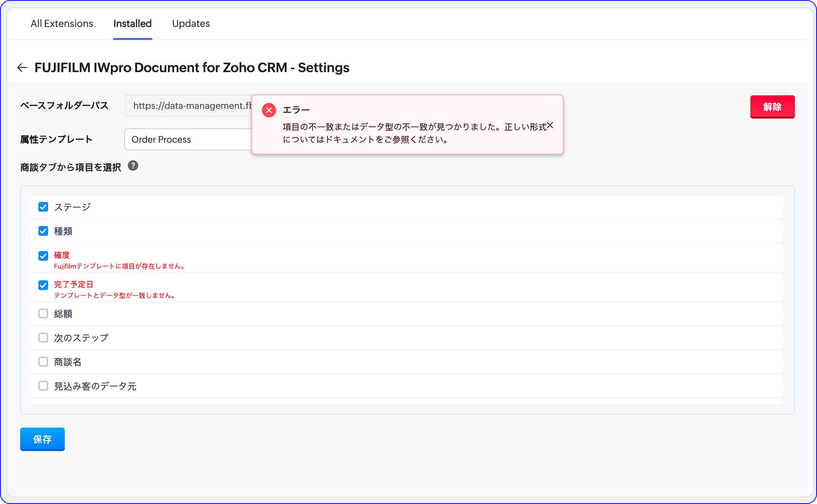Click the red 解除 button
Screen dimensions: 817x504
[x=772, y=107]
